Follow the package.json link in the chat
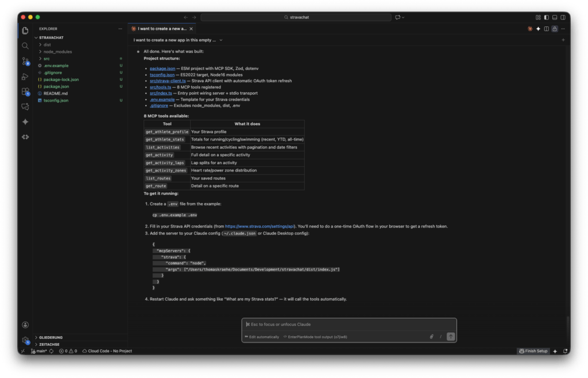Image resolution: width=588 pixels, height=378 pixels. 163,69
